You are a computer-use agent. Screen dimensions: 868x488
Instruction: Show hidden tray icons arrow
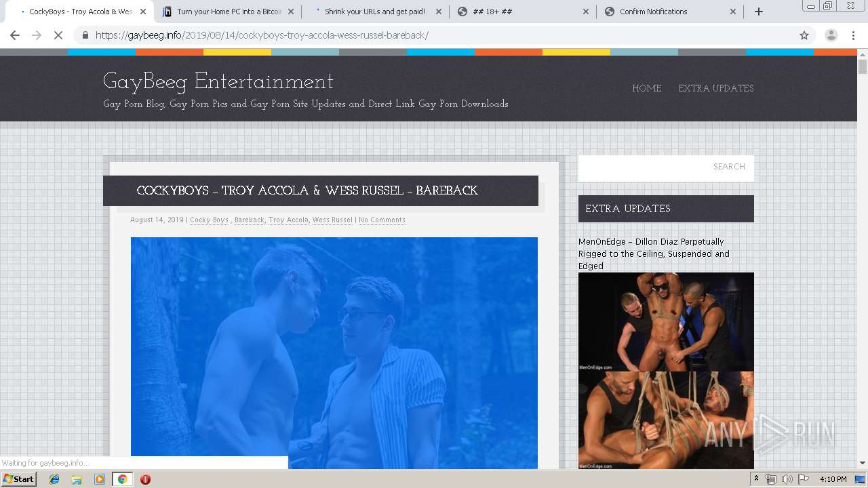pyautogui.click(x=756, y=479)
